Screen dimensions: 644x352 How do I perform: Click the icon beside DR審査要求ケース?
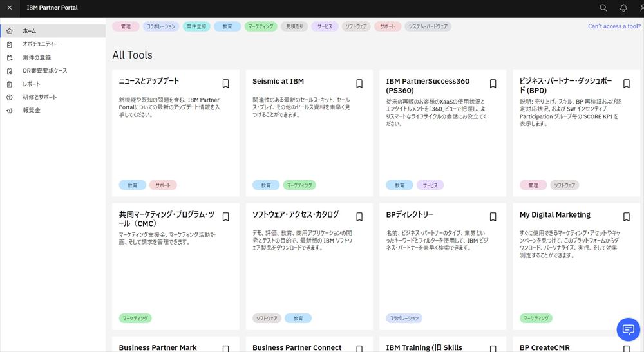click(x=10, y=71)
